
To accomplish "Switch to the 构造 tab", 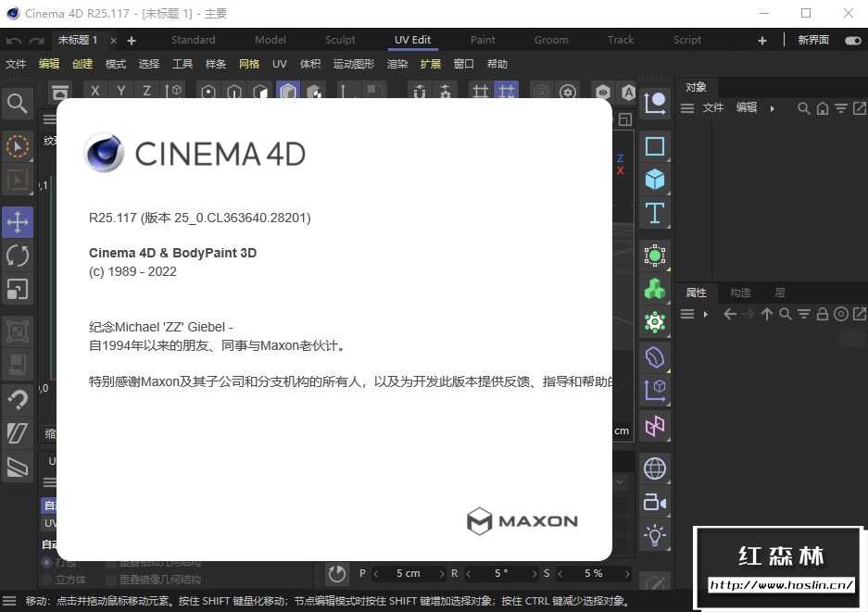I will 740,293.
